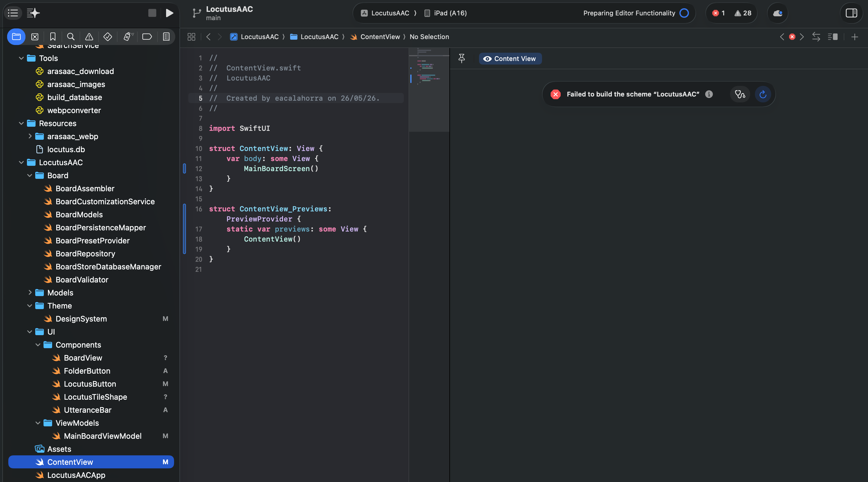Viewport: 868px width, 482px height.
Task: Click the code minimap
Action: [429, 89]
